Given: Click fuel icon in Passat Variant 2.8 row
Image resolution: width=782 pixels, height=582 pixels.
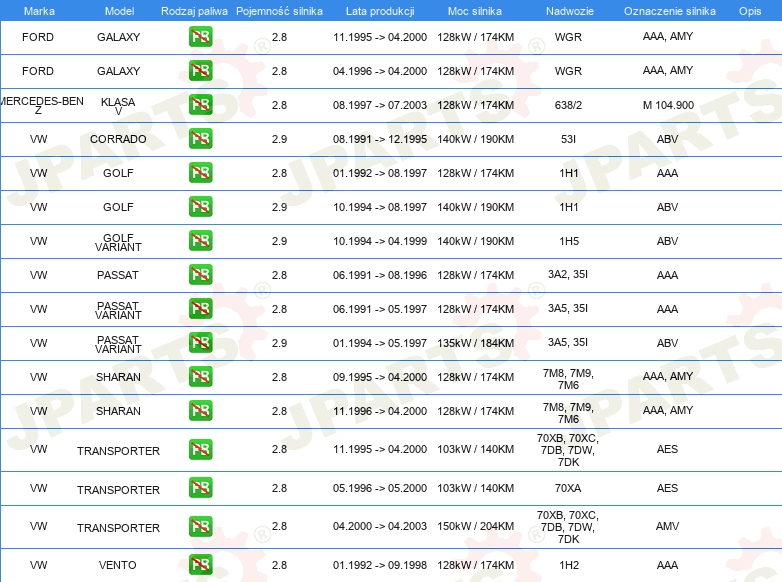Looking at the screenshot, I should [200, 308].
